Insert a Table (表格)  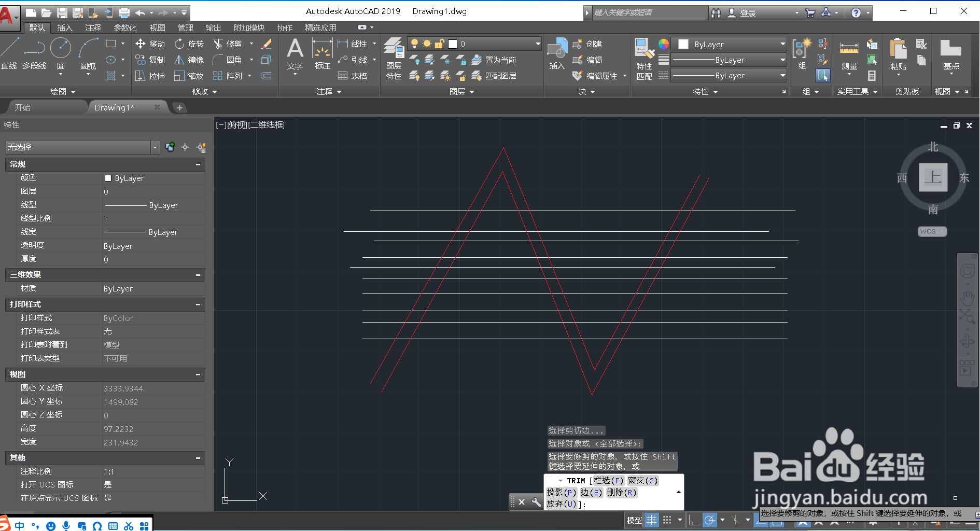pyautogui.click(x=353, y=76)
